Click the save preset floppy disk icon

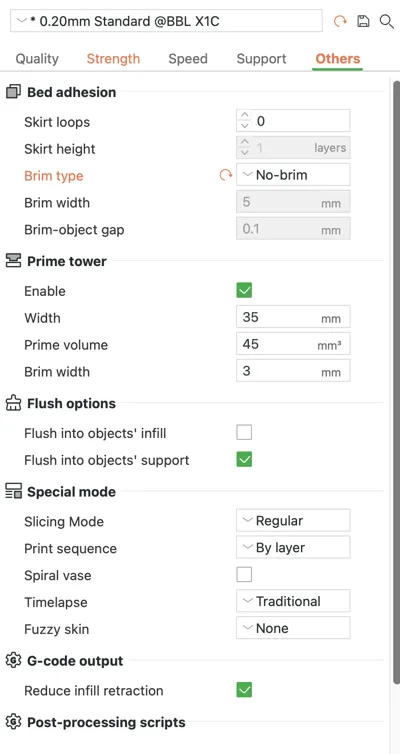363,21
